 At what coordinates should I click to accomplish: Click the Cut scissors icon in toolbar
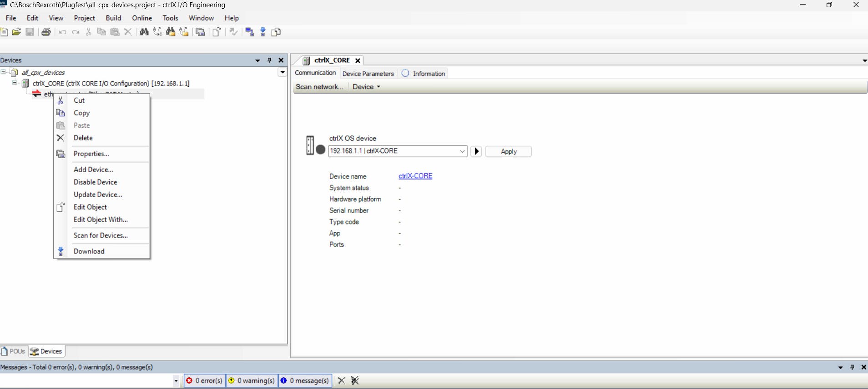point(89,32)
